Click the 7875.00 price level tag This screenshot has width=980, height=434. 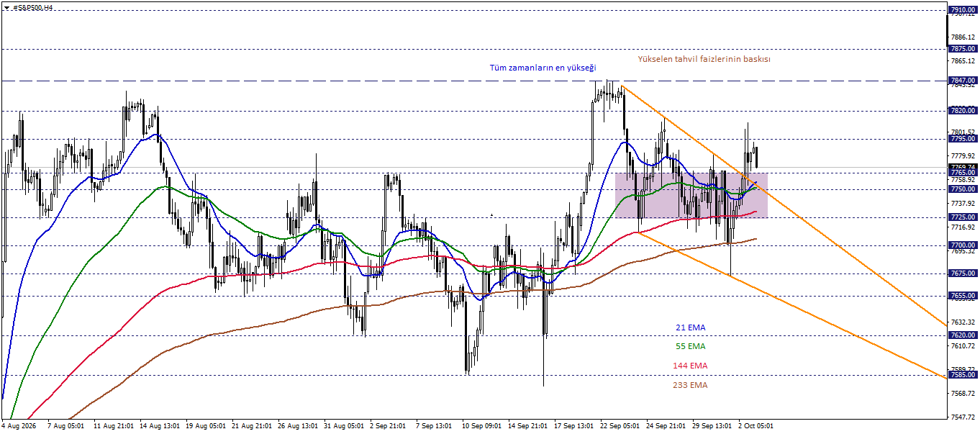pos(963,49)
